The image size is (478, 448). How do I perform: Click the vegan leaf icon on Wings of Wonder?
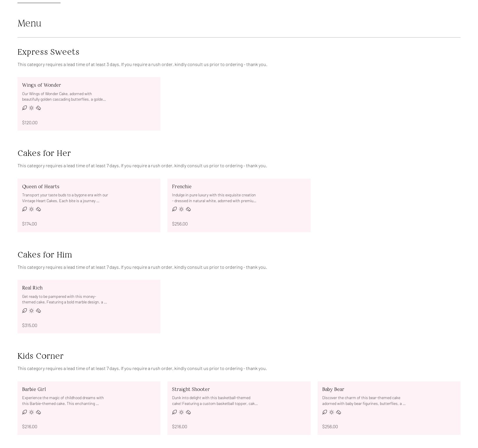24,108
